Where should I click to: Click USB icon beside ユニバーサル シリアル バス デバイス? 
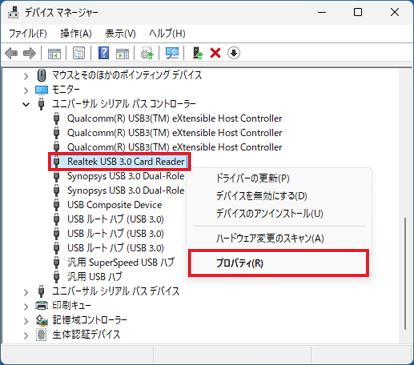point(41,291)
